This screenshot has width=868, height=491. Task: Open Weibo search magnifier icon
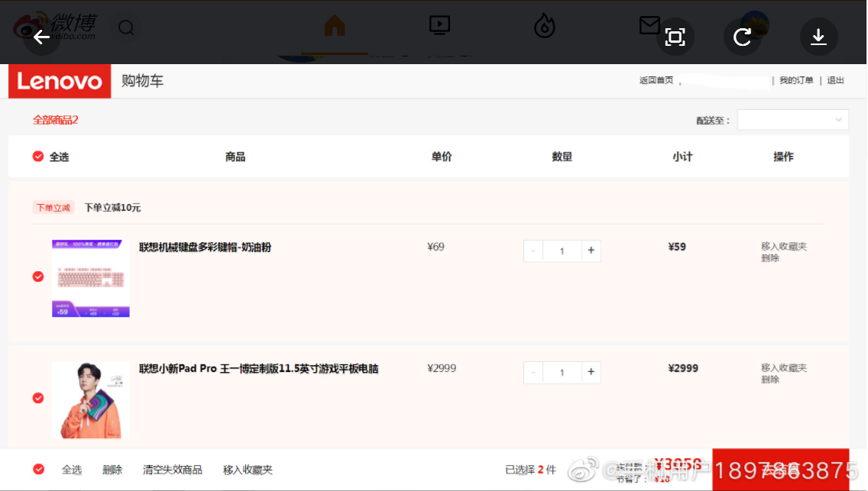coord(126,27)
